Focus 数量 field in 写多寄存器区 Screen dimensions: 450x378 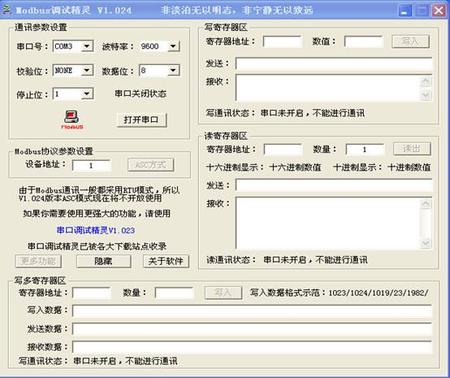(x=174, y=293)
